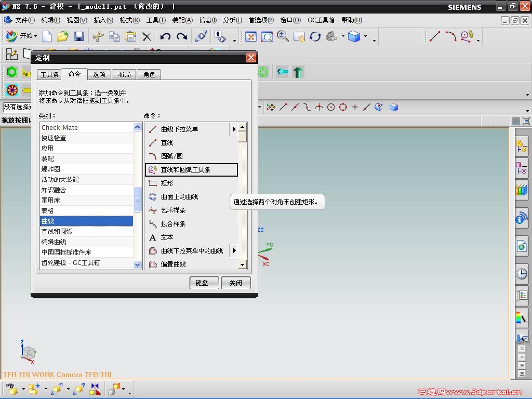Viewport: 532px width, 399px height.
Task: Select the 曲面上的曲线 command
Action: point(191,197)
